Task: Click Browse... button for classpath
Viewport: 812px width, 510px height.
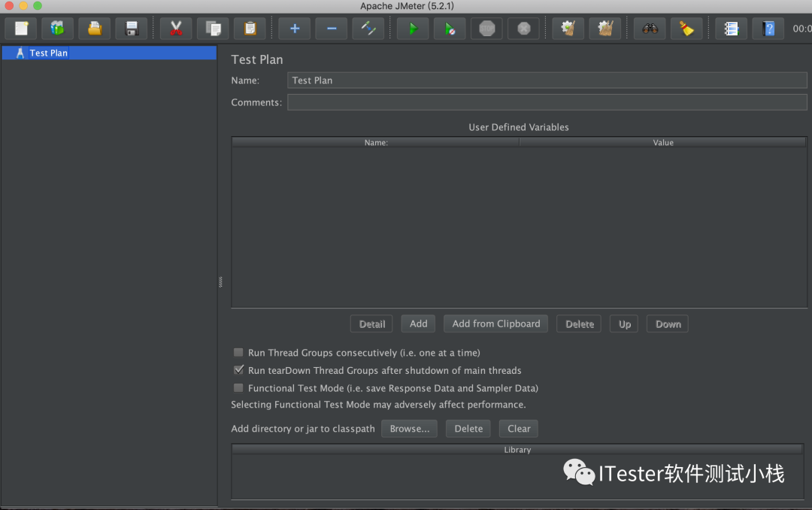Action: point(409,429)
